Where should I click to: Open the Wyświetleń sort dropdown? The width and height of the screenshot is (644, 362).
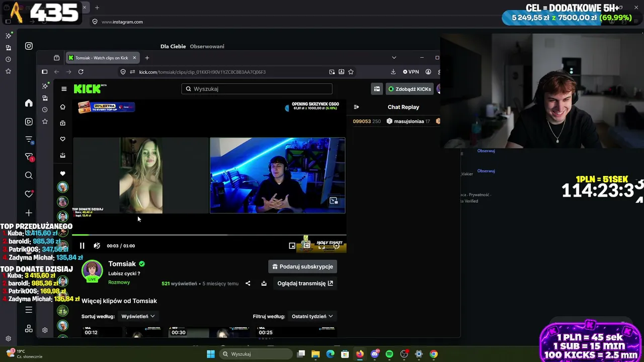tap(138, 316)
